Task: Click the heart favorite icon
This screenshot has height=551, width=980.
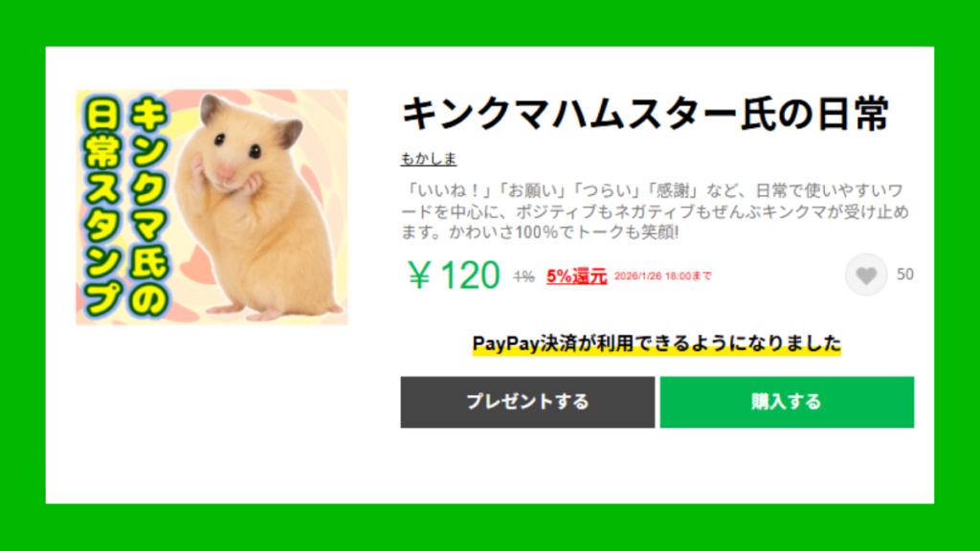Action: (866, 275)
